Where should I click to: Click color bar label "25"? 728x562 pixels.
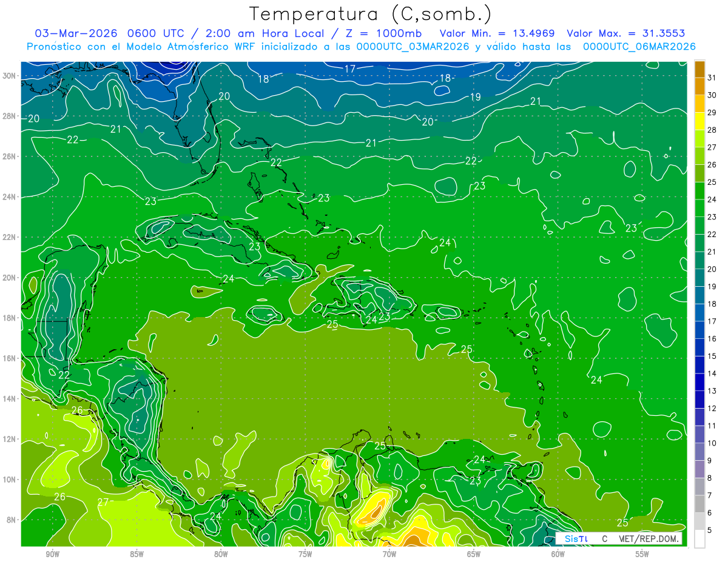pos(712,182)
